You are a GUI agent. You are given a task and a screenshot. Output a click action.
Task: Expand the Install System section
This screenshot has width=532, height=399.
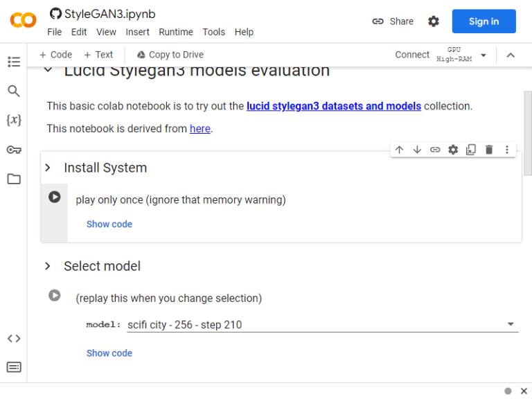pyautogui.click(x=48, y=168)
